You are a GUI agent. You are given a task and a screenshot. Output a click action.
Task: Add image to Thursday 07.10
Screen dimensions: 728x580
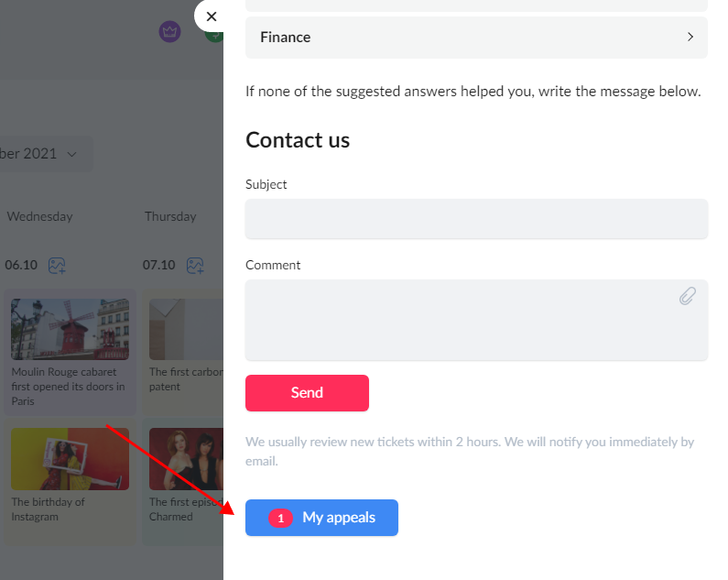195,266
